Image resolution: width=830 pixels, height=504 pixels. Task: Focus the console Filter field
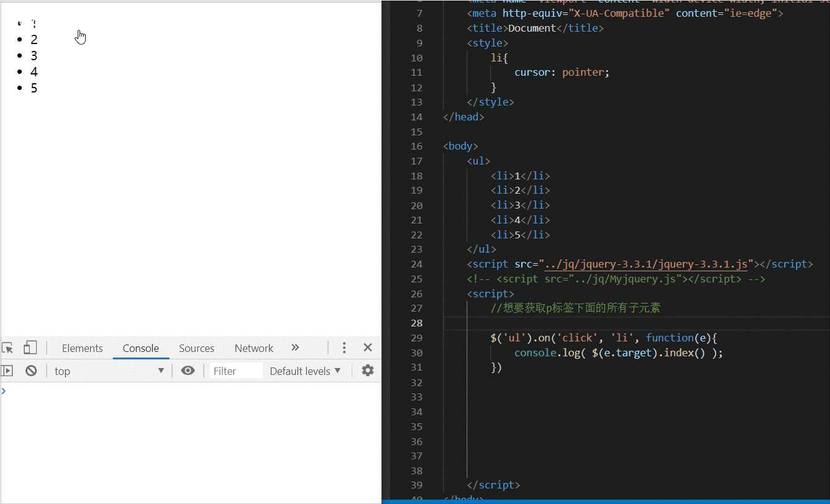click(x=236, y=371)
